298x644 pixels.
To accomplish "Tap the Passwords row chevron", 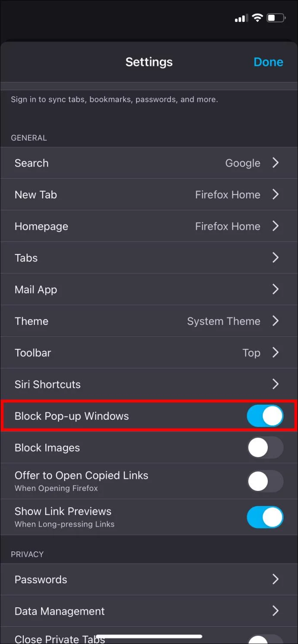I will 276,579.
